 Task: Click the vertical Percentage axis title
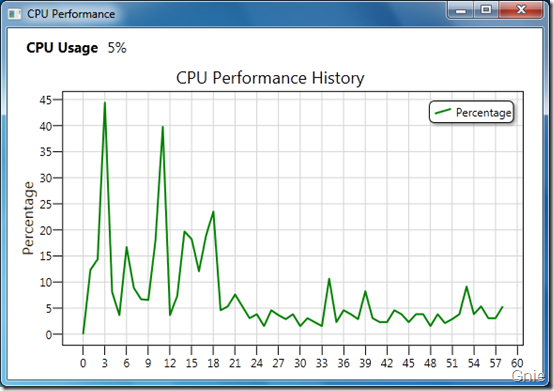(x=28, y=218)
